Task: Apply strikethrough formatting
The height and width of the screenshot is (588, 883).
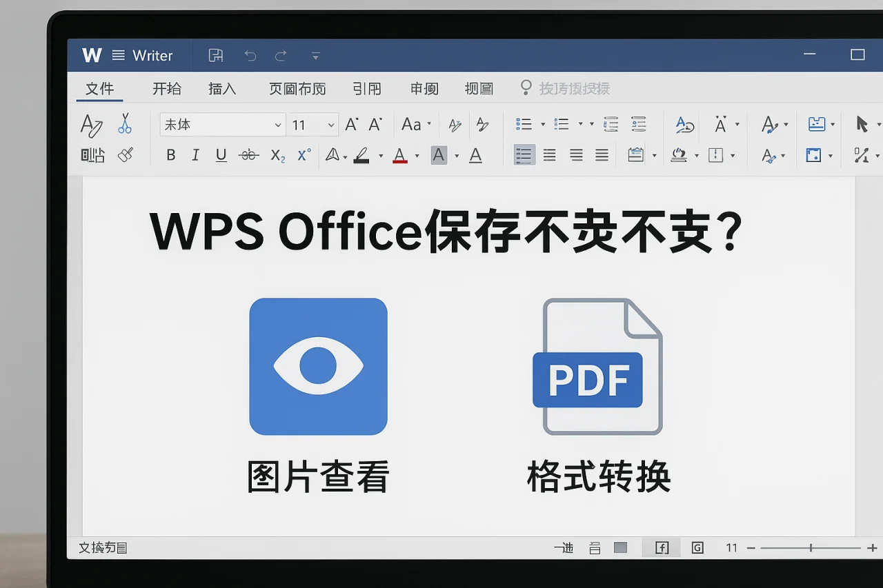Action: click(x=248, y=155)
